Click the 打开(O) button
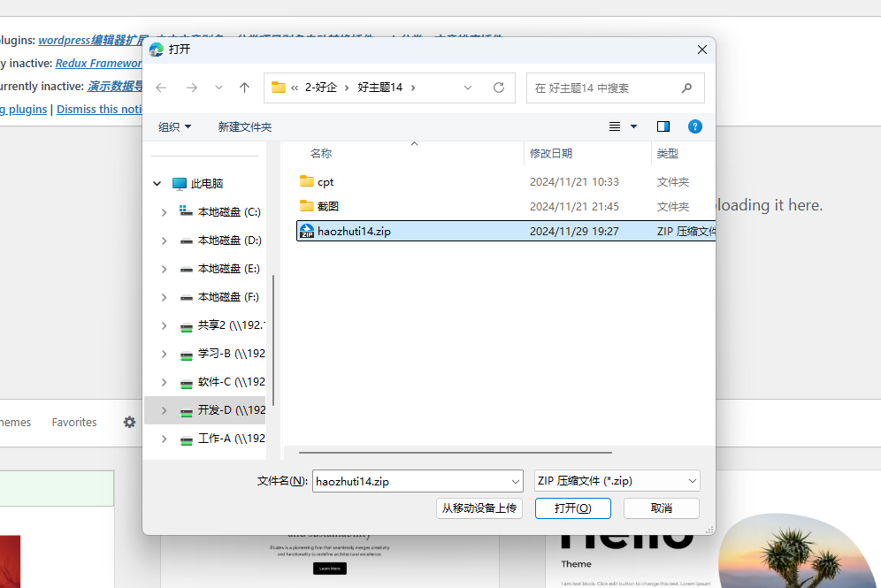 571,508
